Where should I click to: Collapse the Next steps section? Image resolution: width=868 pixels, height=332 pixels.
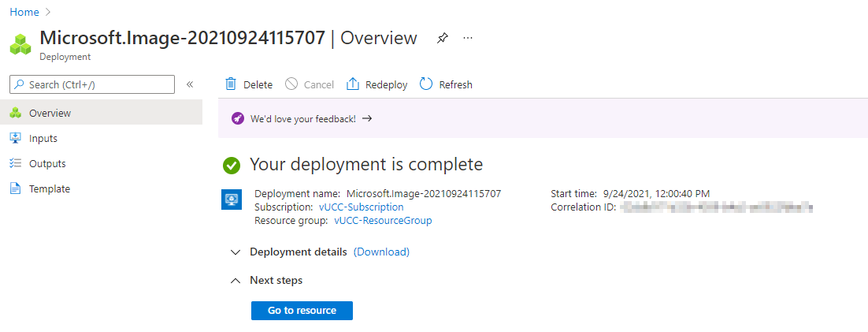click(x=235, y=280)
